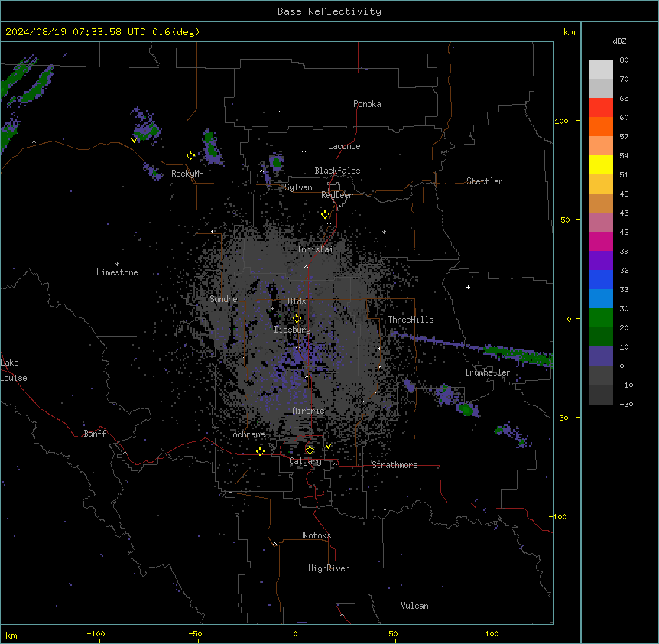Click the Okotoks city label
This screenshot has width=659, height=644.
(315, 535)
